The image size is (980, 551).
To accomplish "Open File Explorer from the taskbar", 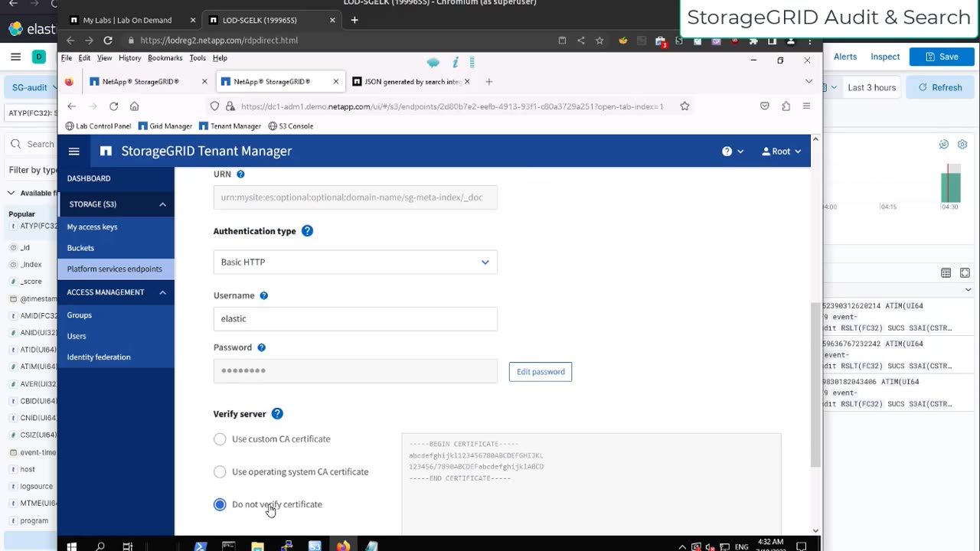I will coord(257,546).
